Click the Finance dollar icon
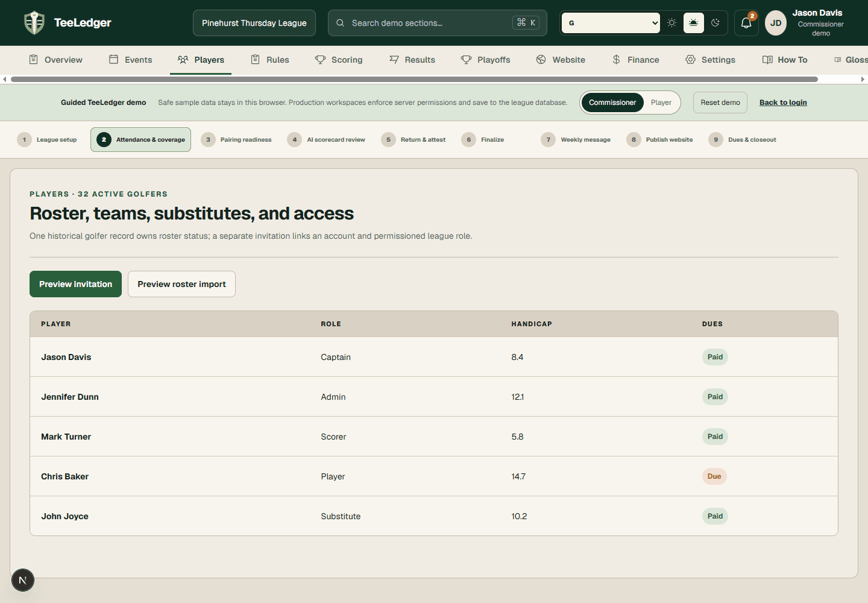Image resolution: width=868 pixels, height=603 pixels. pos(616,60)
